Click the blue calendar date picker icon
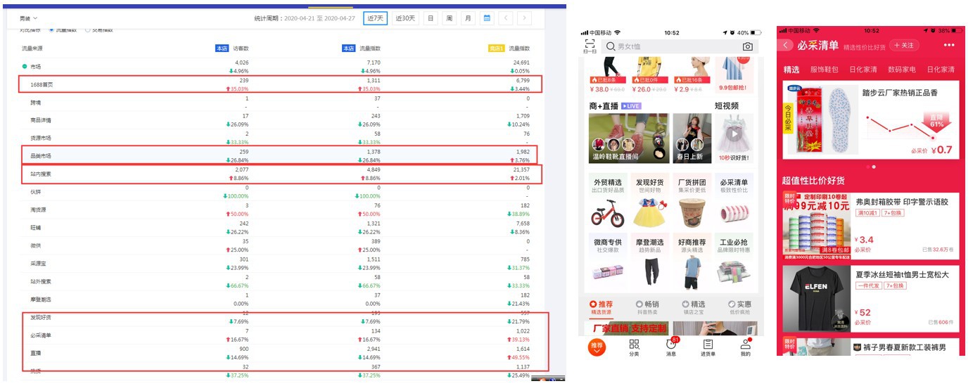 (x=487, y=18)
